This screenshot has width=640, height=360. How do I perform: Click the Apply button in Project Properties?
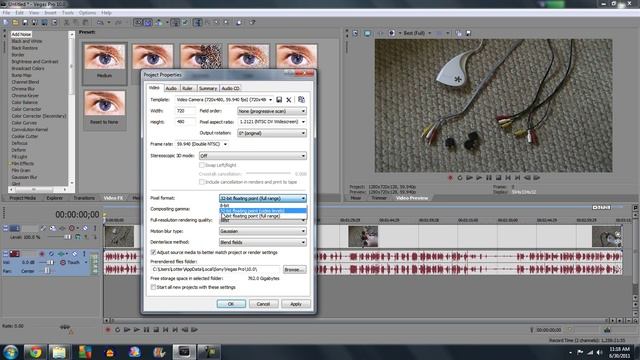[x=296, y=304]
